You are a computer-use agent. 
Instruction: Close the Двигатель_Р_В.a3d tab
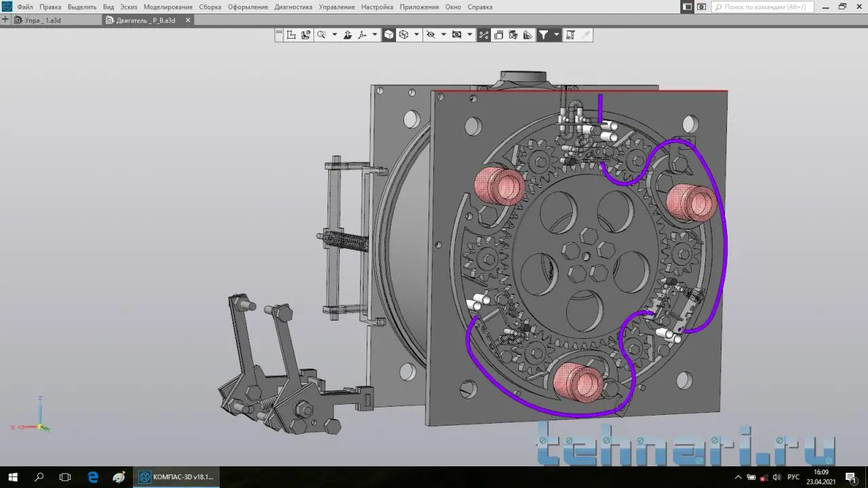pos(189,20)
